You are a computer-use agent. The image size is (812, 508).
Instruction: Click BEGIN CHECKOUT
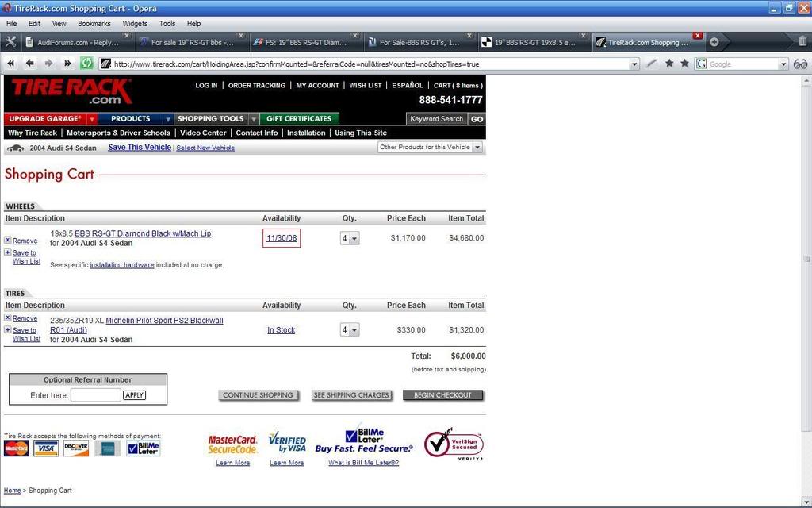[x=442, y=394]
